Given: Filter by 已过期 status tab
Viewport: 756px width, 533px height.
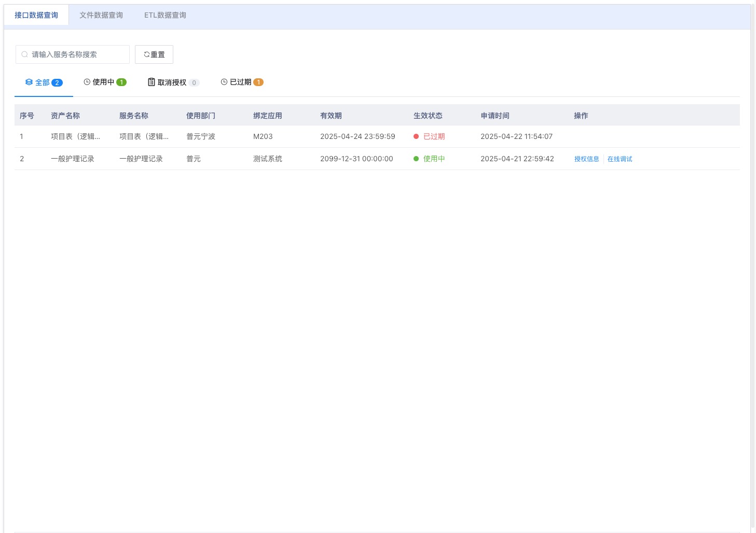Looking at the screenshot, I should [x=242, y=82].
